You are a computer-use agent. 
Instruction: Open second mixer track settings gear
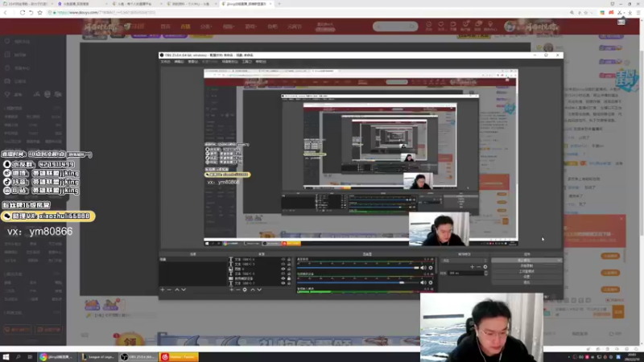point(431,282)
